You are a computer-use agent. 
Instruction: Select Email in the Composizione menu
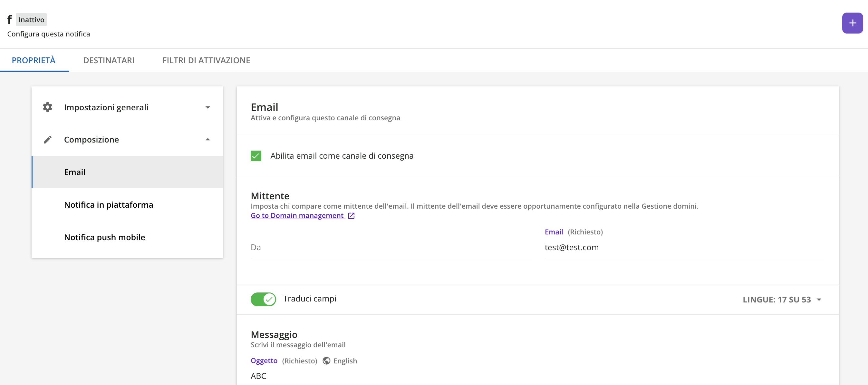[127, 172]
